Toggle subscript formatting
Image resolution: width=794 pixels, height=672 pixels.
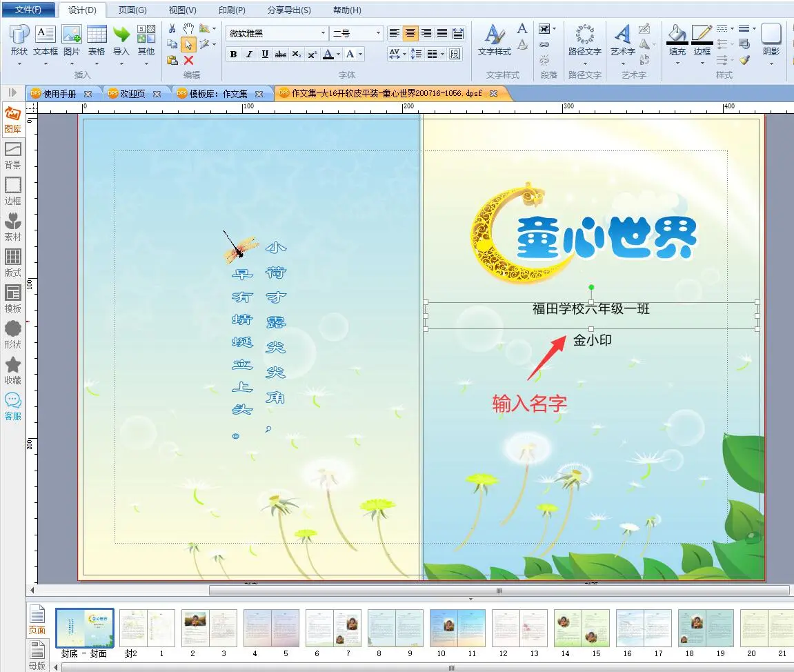296,55
